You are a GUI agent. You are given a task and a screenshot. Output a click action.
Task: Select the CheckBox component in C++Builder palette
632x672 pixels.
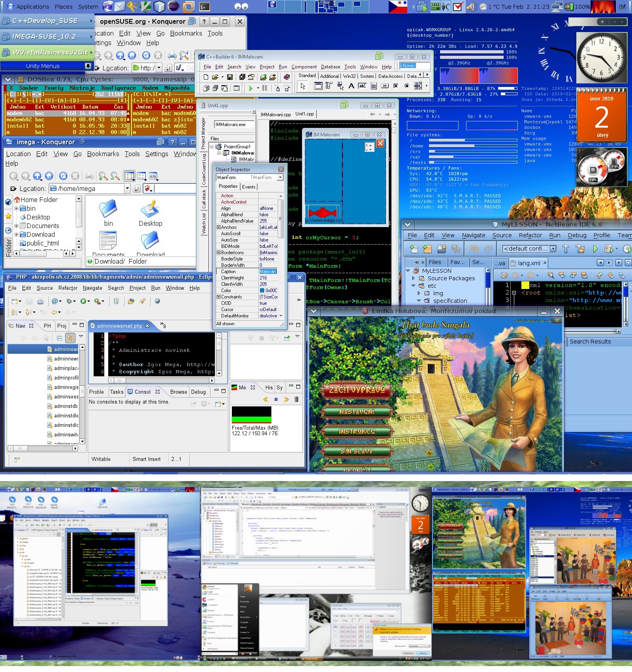click(x=395, y=86)
